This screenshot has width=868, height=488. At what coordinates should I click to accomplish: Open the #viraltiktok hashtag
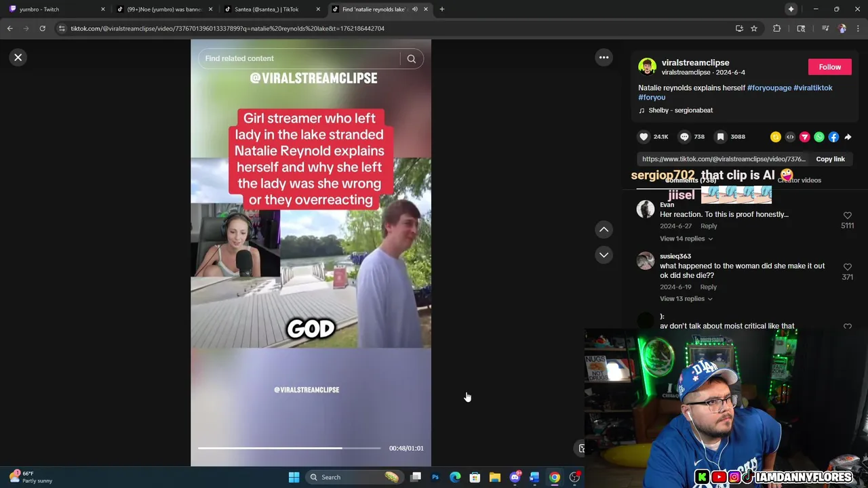pyautogui.click(x=812, y=88)
